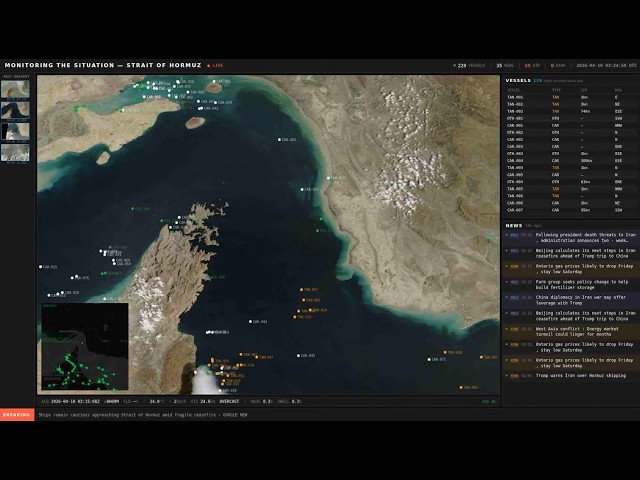Click the white vessel marker next to the orange tanker in the east
This screenshot has width=640, height=480.
(x=429, y=360)
